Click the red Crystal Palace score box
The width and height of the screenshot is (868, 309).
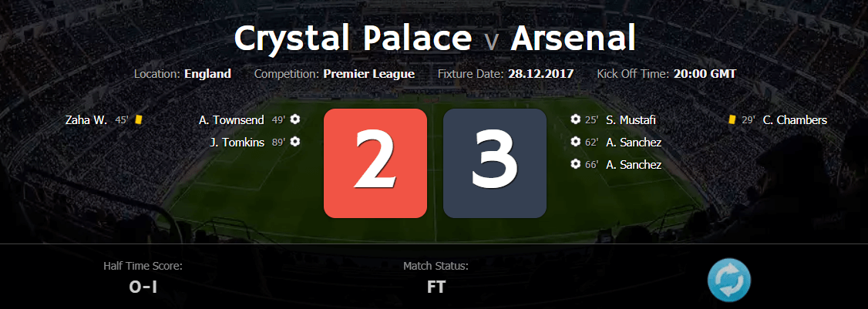point(375,163)
